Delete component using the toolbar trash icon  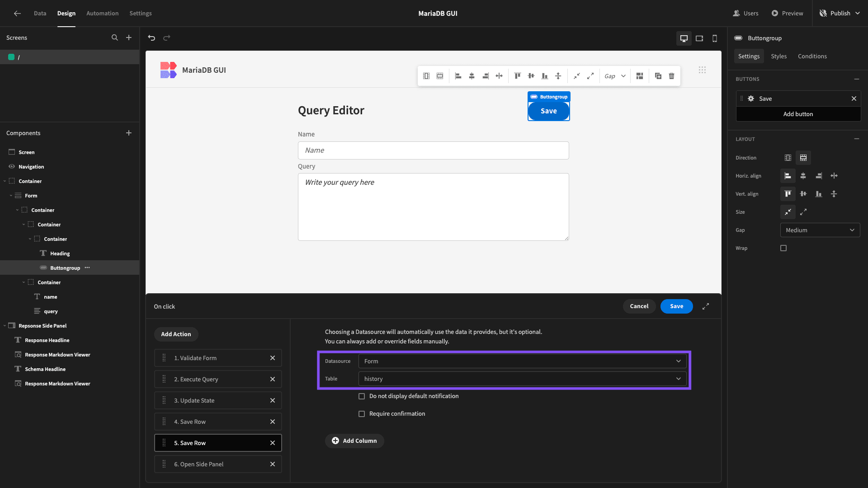672,76
